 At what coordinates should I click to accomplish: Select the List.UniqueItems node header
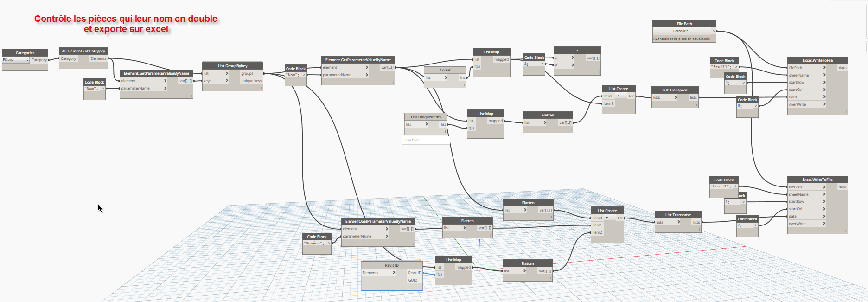[x=426, y=117]
